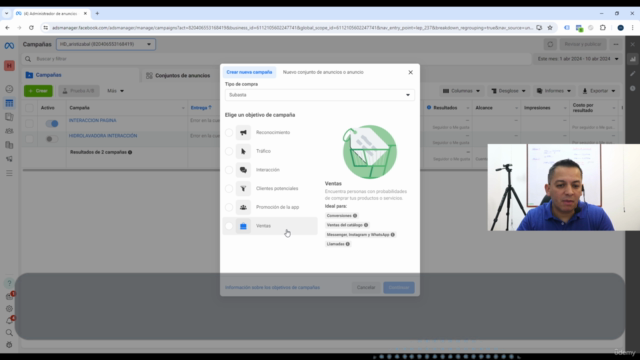Viewport: 640px width, 360px height.
Task: Open the Tipo de compra Subasta dropdown
Action: [320, 95]
